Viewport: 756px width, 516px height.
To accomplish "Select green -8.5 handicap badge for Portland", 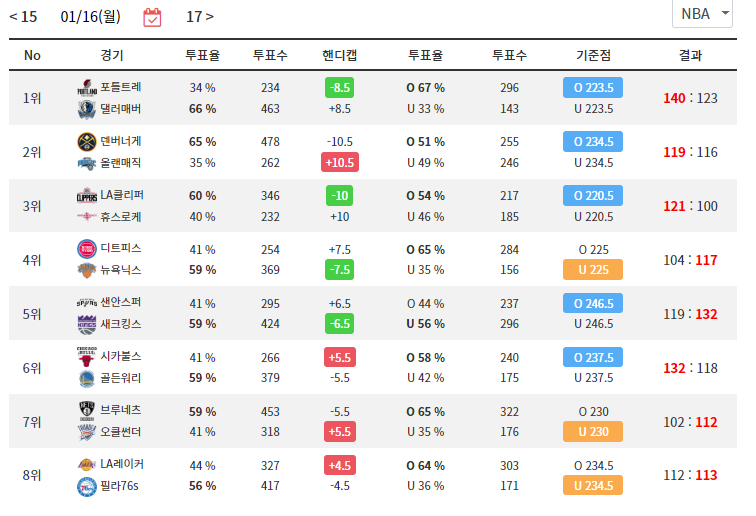I will point(339,88).
